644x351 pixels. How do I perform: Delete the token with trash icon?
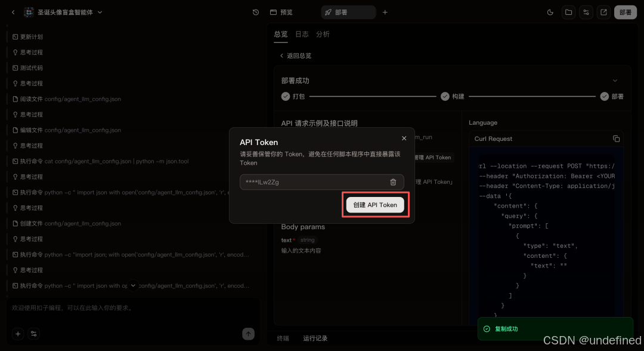pos(393,182)
